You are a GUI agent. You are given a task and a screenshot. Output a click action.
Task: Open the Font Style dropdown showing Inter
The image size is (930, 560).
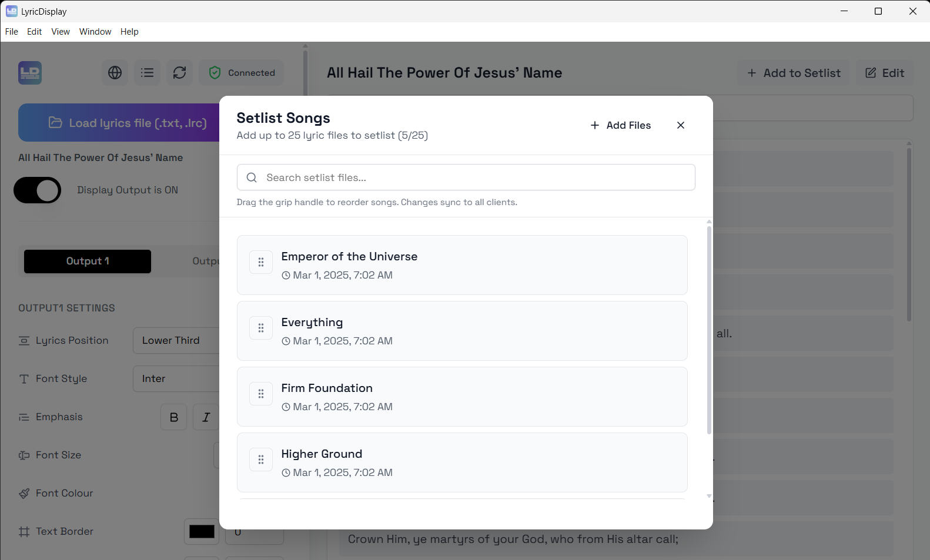pyautogui.click(x=176, y=379)
